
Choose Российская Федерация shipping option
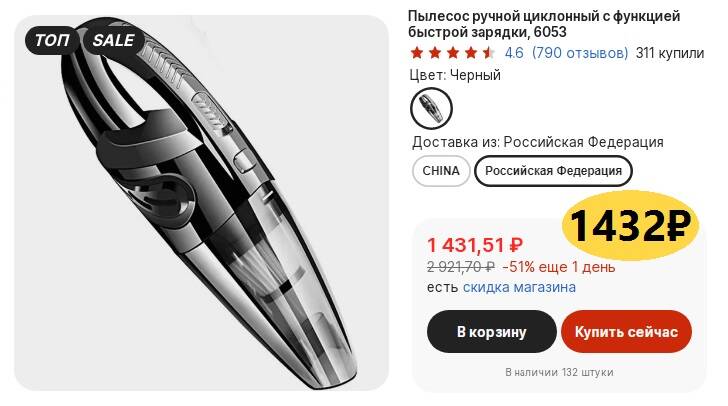(553, 171)
